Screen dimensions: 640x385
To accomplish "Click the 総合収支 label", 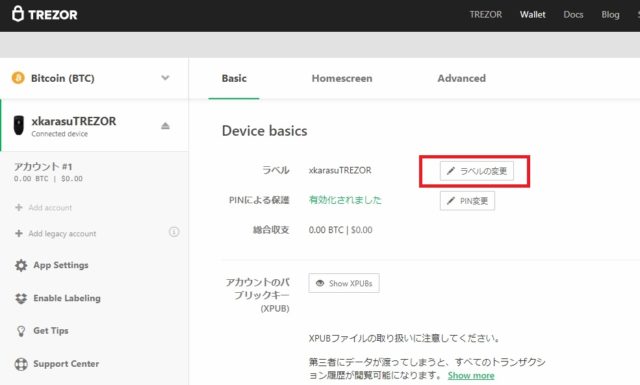I will 271,230.
